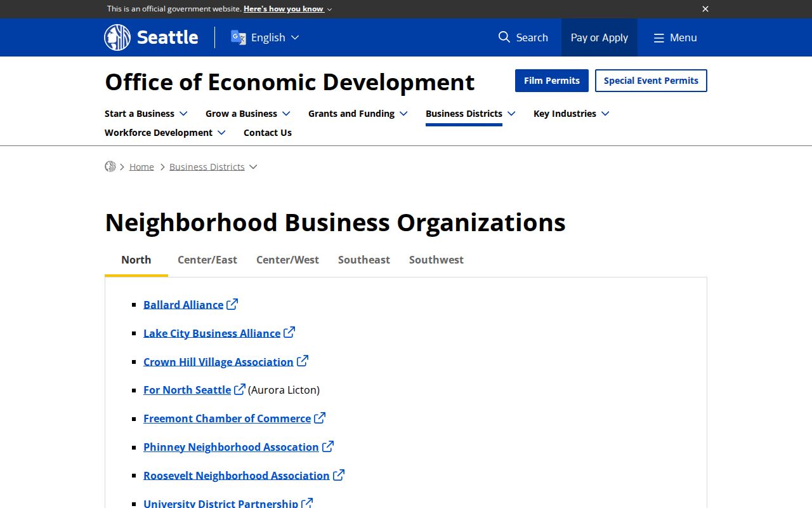The image size is (812, 508).
Task: Switch to the Southwest tab
Action: coord(436,260)
